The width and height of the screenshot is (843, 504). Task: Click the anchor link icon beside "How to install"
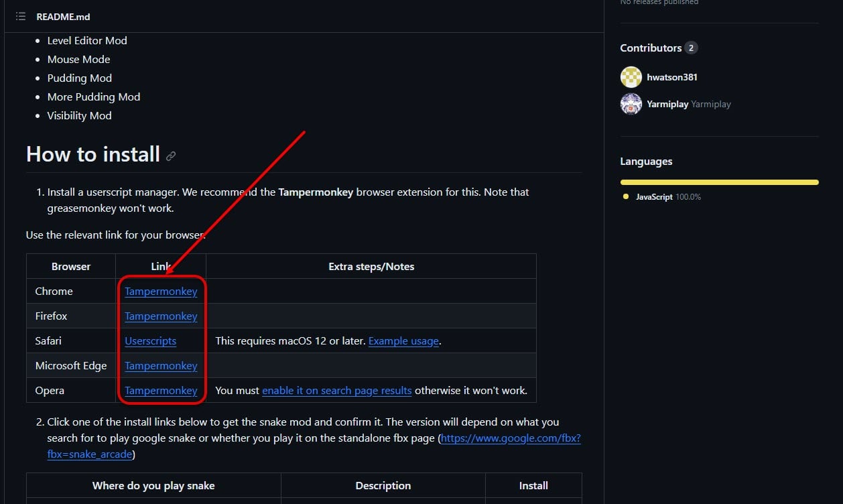[x=171, y=155]
